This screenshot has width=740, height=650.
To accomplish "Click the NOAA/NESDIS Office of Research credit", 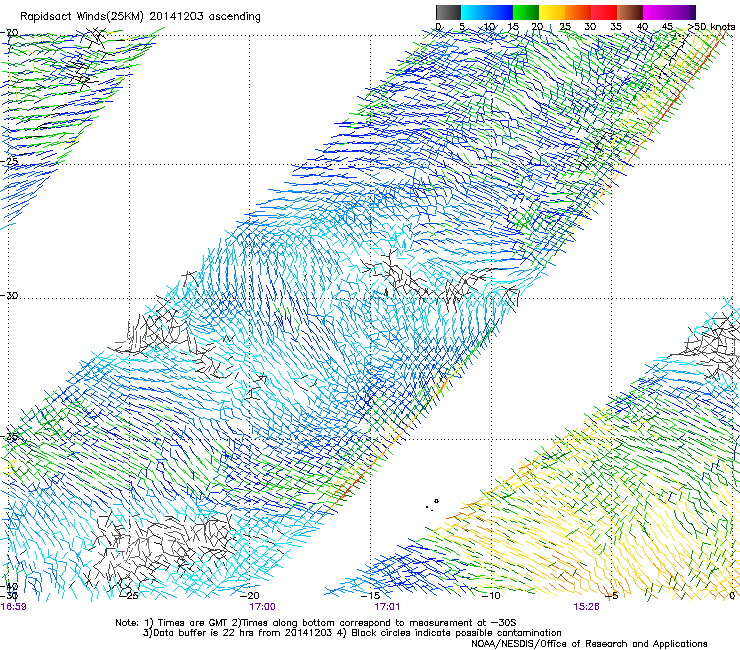I will pos(589,644).
